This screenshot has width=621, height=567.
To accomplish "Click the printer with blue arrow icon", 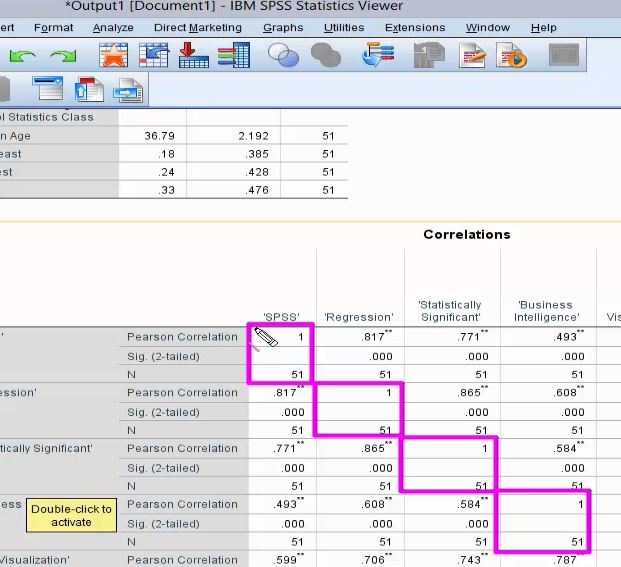I will 128,90.
